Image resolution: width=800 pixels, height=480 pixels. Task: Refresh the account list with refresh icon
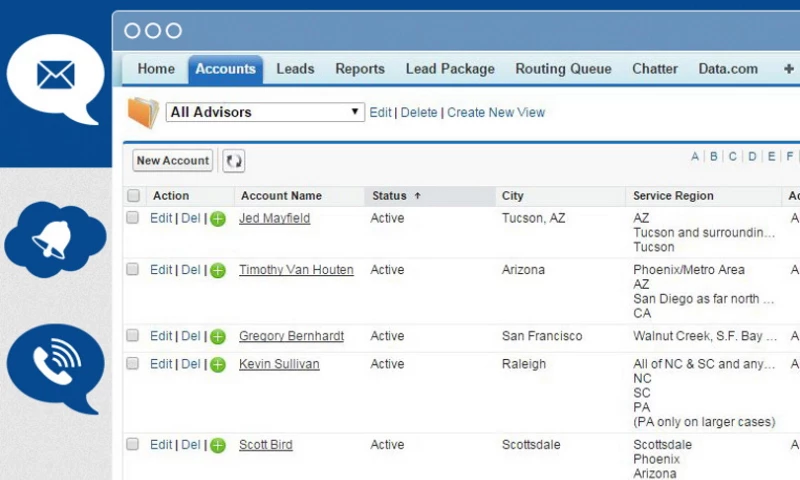click(234, 161)
